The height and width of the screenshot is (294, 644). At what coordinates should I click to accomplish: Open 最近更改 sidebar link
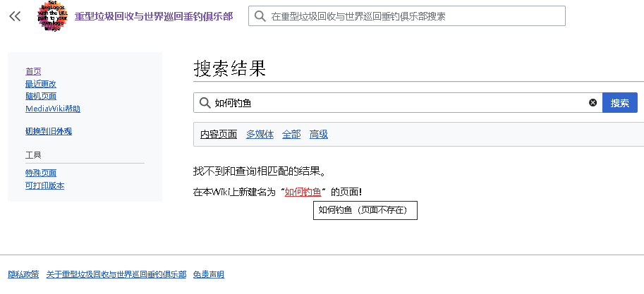coord(41,84)
